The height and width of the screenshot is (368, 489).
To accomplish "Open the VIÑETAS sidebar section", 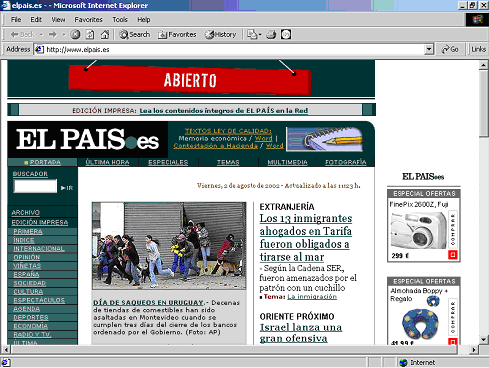I will (x=27, y=266).
